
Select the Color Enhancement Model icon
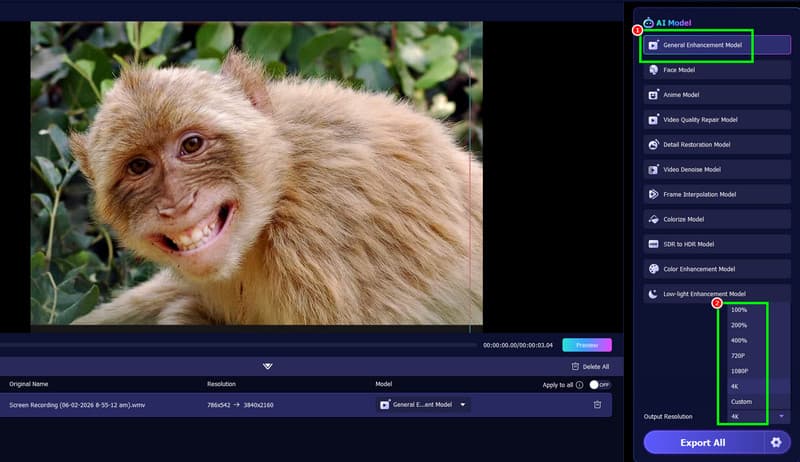(x=653, y=269)
